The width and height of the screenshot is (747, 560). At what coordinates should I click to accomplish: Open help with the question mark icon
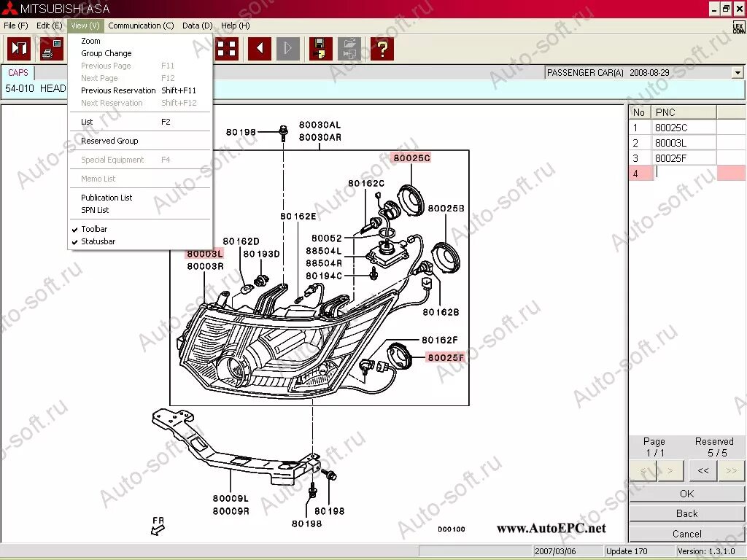(382, 49)
